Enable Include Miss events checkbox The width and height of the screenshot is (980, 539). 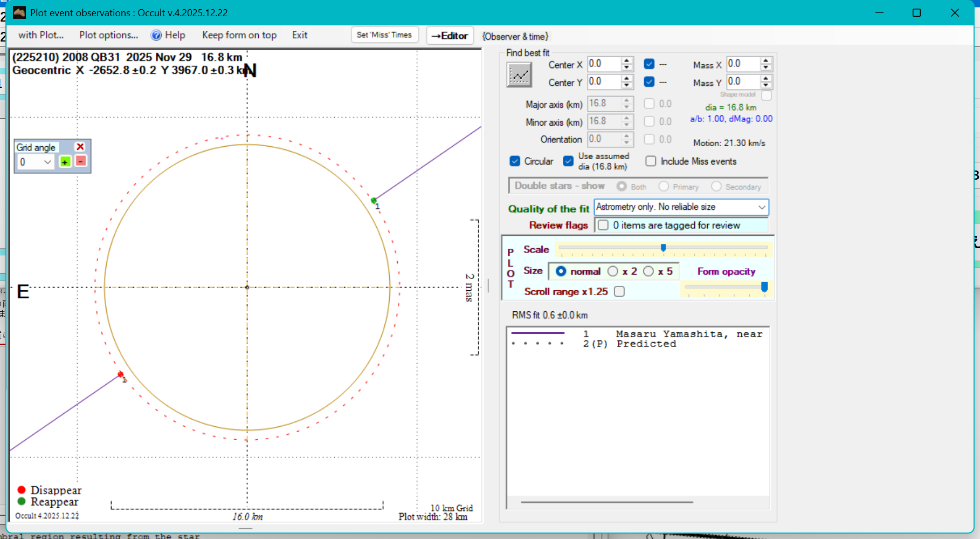pos(651,161)
